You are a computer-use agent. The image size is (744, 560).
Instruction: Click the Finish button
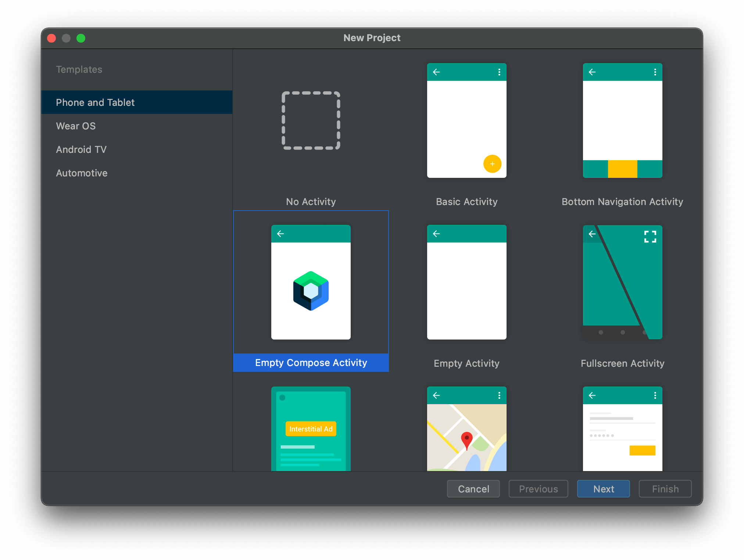[665, 488]
